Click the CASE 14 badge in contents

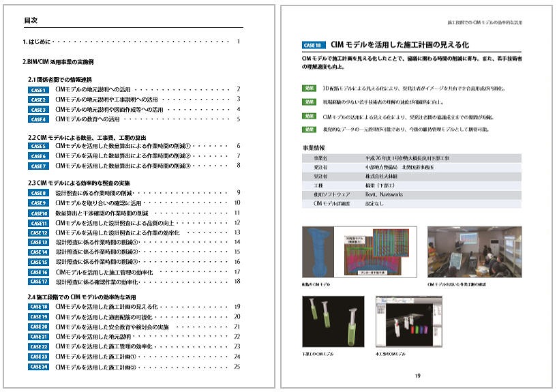point(38,252)
